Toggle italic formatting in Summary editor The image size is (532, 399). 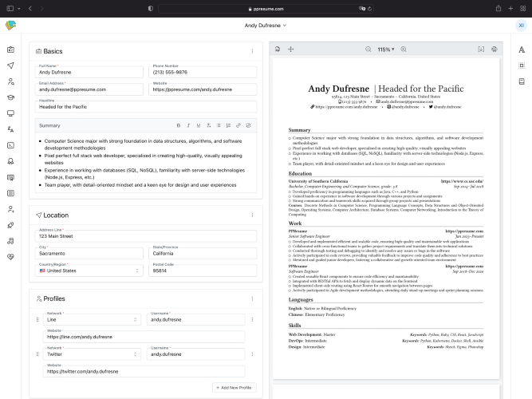(188, 125)
